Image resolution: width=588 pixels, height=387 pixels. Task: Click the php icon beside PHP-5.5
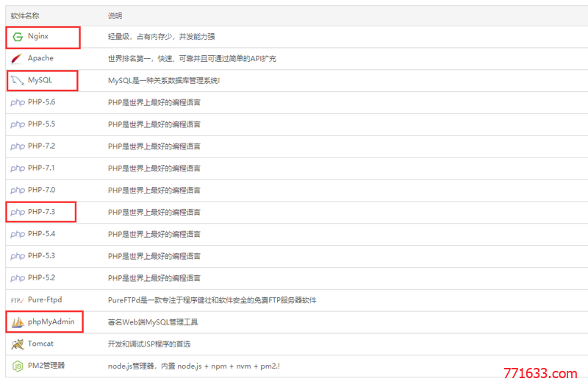click(x=18, y=124)
